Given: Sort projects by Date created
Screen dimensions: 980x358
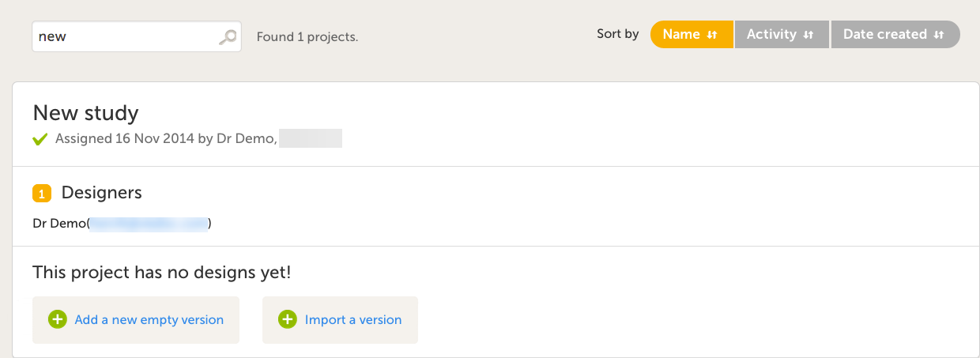Looking at the screenshot, I should click(884, 35).
